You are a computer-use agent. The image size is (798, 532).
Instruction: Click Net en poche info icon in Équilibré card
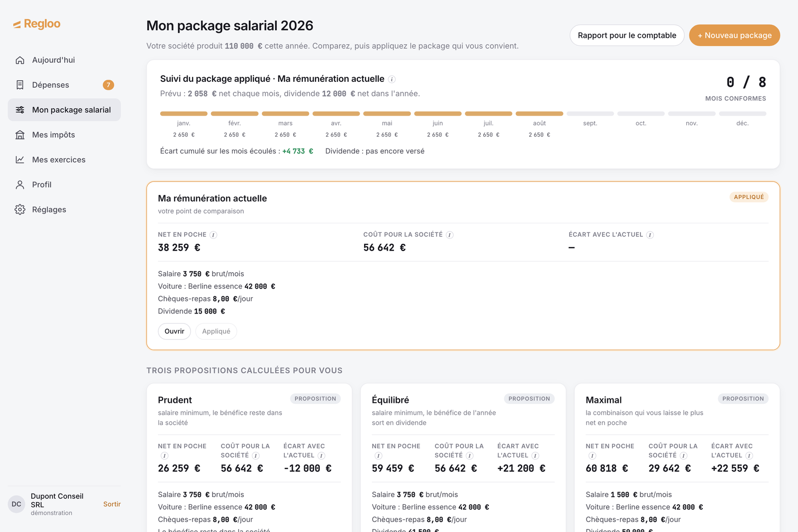click(x=379, y=456)
